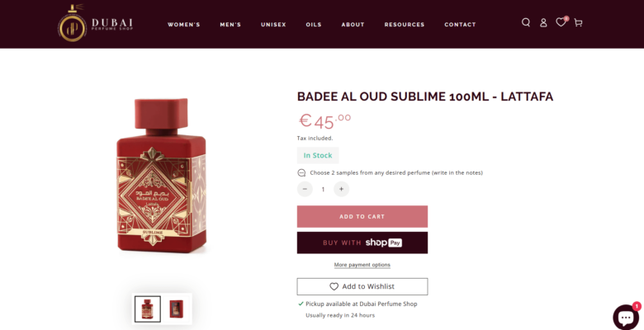Click the Dubai Perfume Shop logo
Image resolution: width=644 pixels, height=330 pixels.
coord(95,23)
